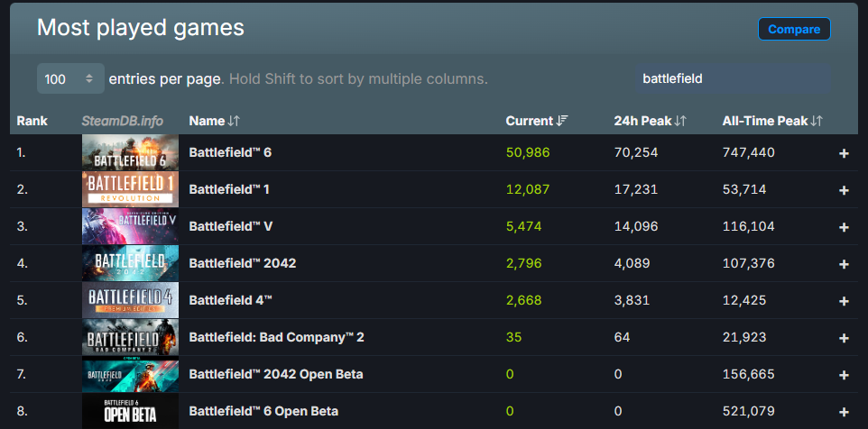
Task: Open the Battlefield™ V name link
Action: coord(230,226)
